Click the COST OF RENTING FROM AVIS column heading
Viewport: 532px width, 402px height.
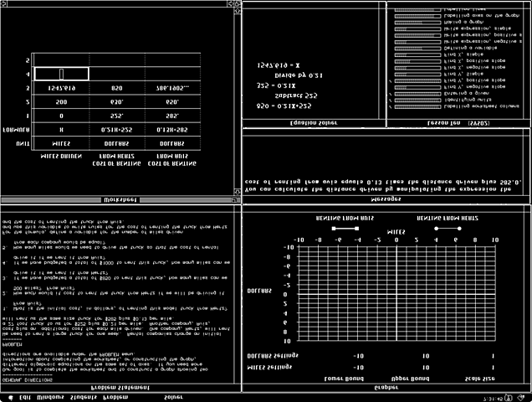click(x=172, y=160)
